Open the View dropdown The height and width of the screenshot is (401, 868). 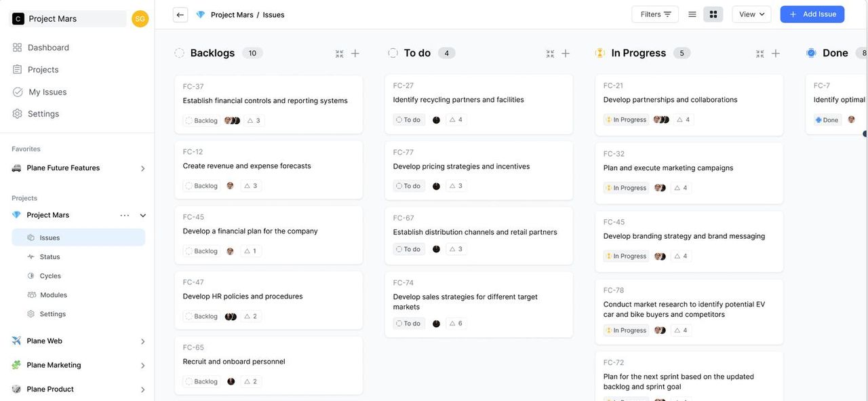[x=751, y=14]
